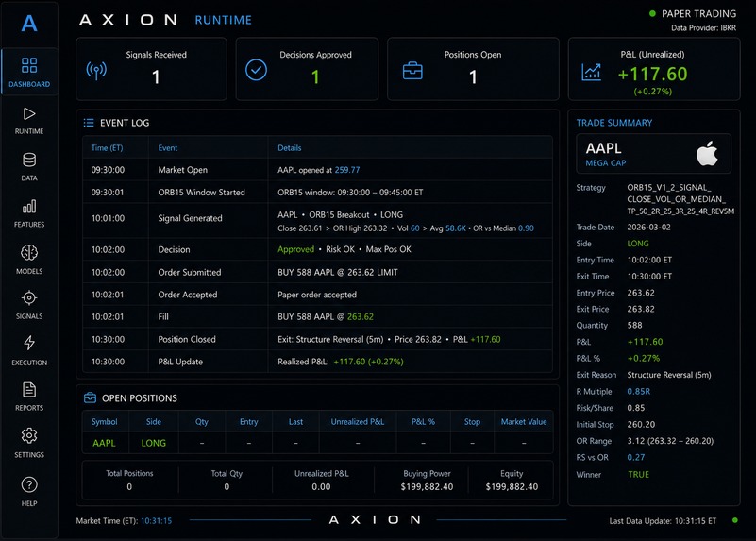This screenshot has height=541, width=756.
Task: Click the Buying Power $199,882.40 value
Action: click(427, 487)
